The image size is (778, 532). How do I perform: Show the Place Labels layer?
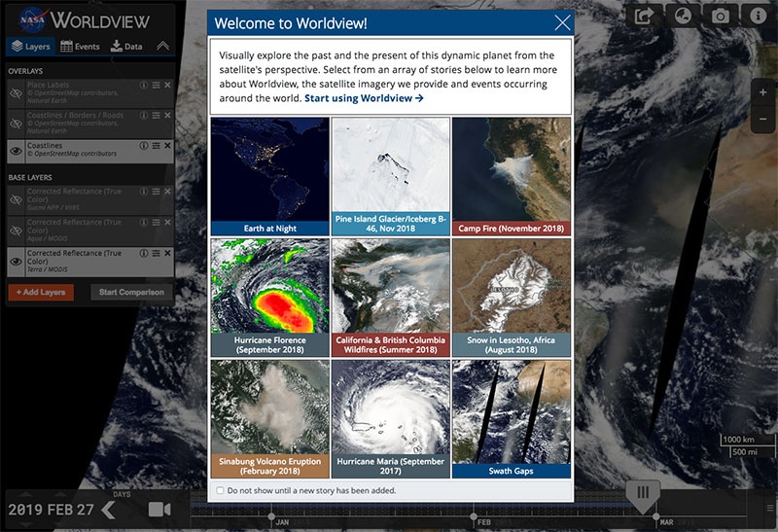pos(16,93)
